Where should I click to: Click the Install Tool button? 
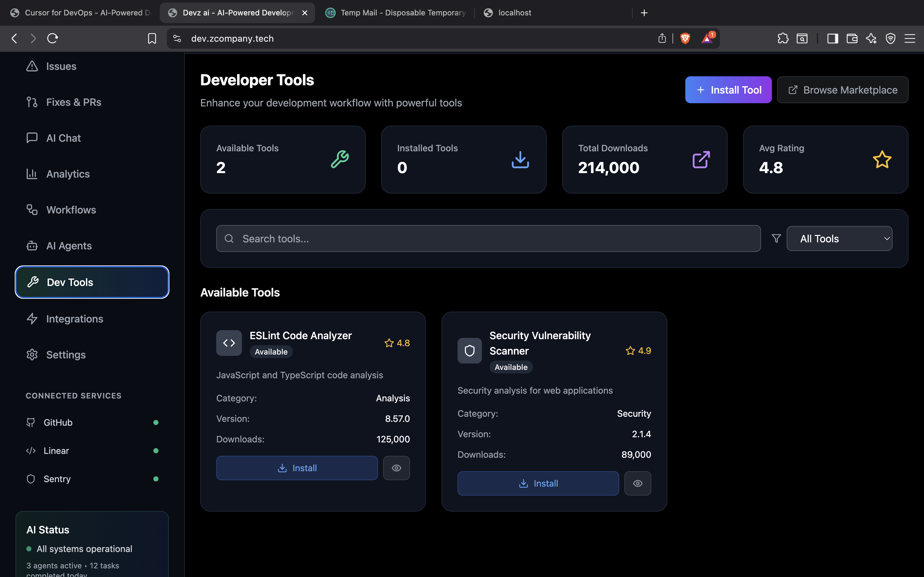728,90
